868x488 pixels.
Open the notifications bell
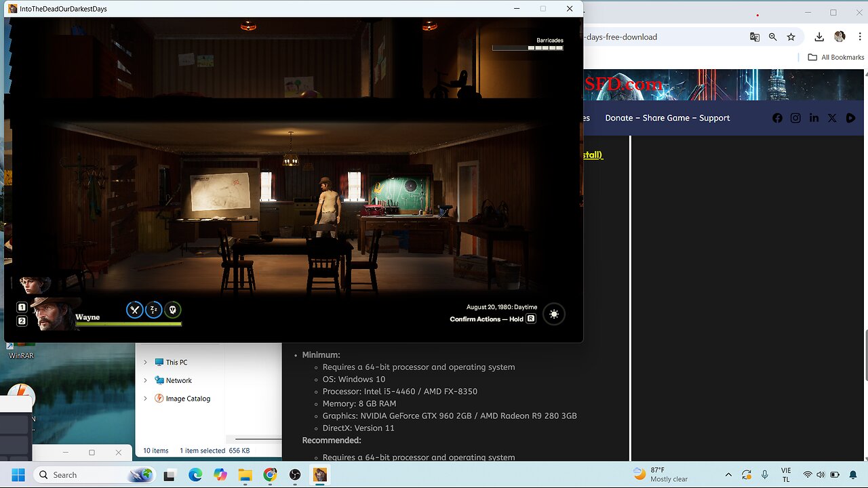853,475
